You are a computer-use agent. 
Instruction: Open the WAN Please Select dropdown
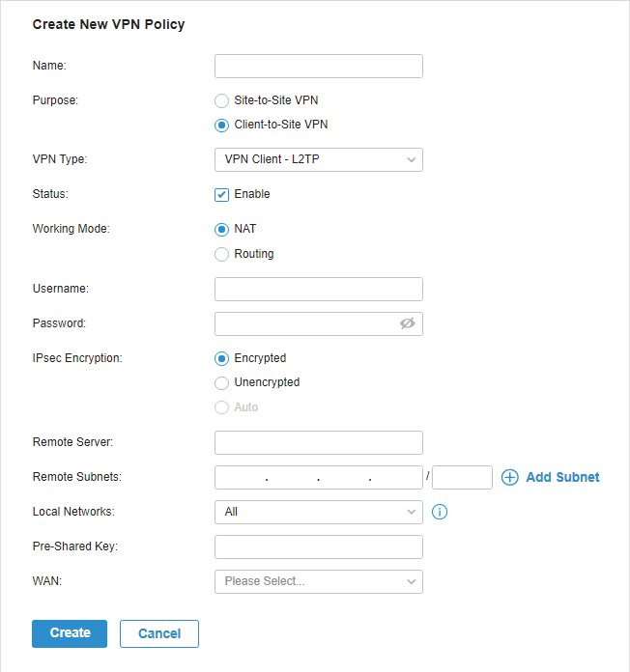click(x=319, y=581)
